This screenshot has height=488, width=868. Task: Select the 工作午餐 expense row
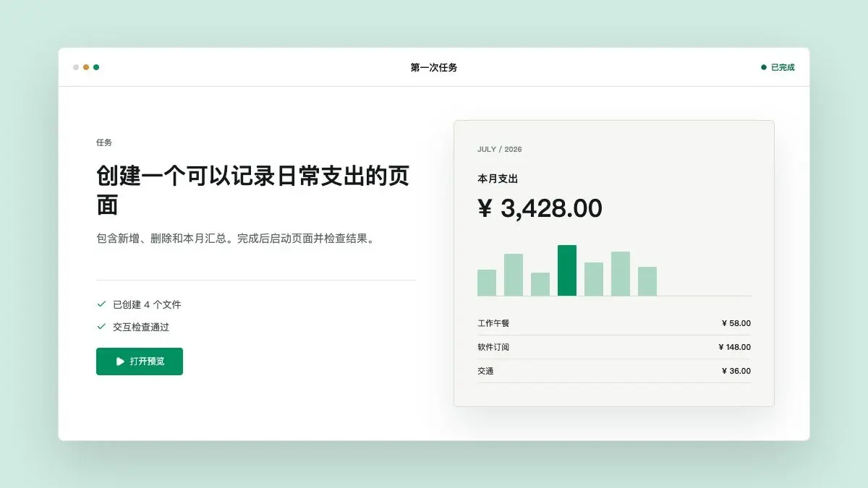614,323
